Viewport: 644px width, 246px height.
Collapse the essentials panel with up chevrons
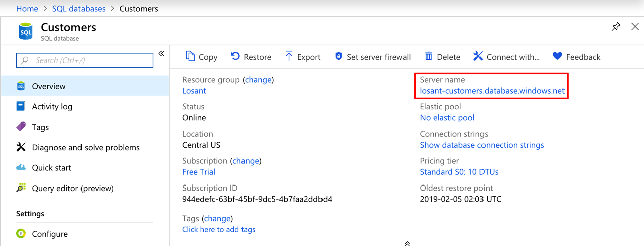point(407,243)
